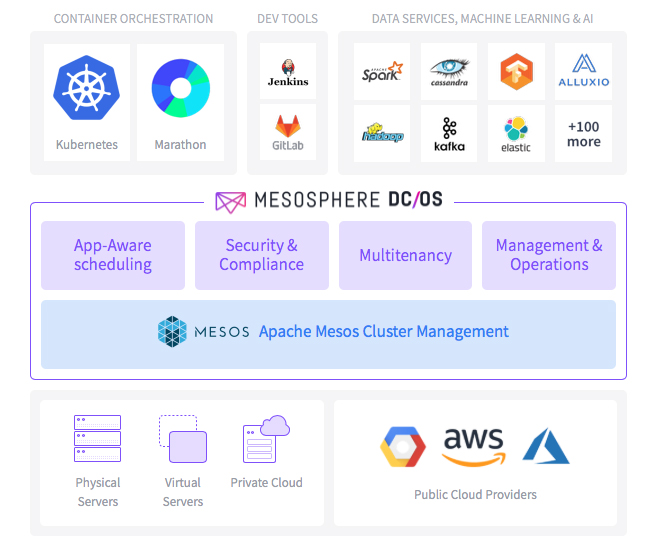The width and height of the screenshot is (649, 546).
Task: Click the Mesosphere DC/OS logo mark
Action: [x=231, y=202]
